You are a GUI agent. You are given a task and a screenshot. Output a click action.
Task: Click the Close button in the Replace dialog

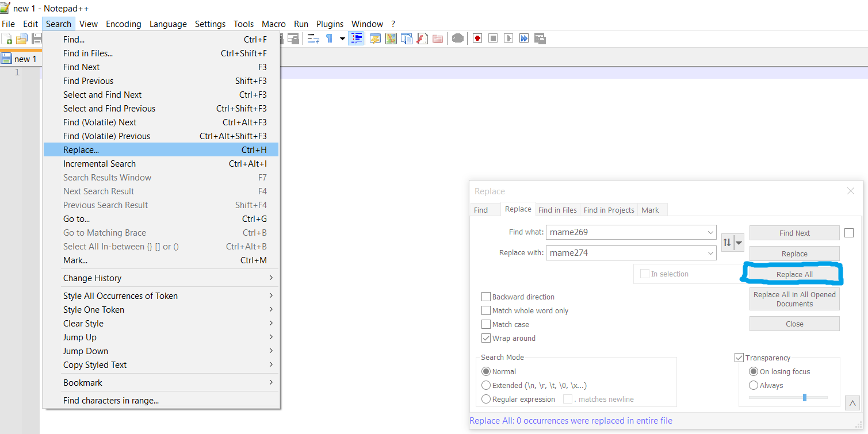click(794, 324)
